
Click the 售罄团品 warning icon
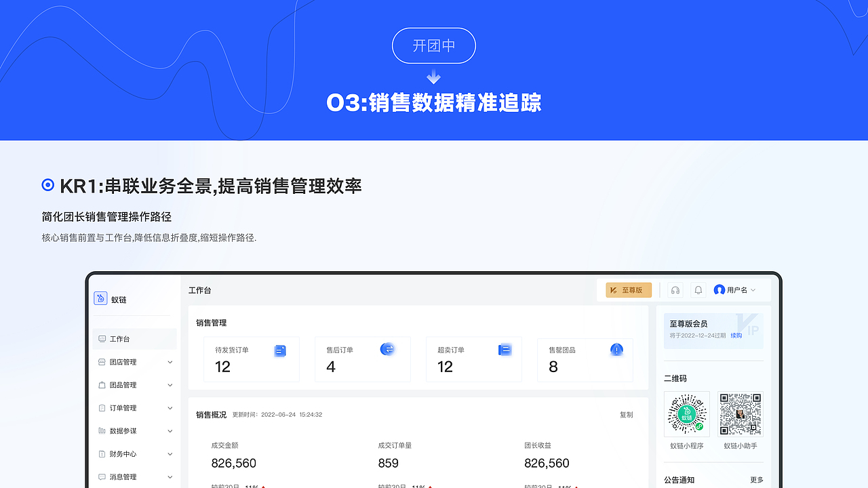(x=616, y=349)
